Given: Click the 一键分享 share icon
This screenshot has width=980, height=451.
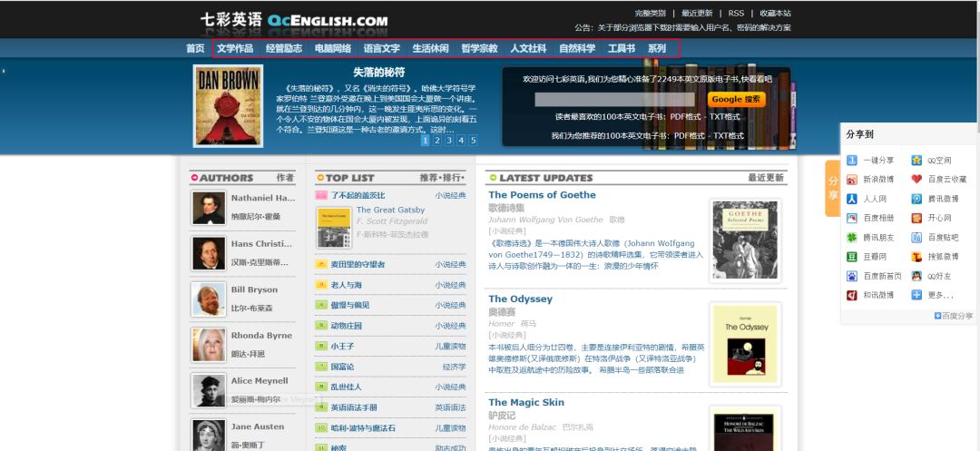Looking at the screenshot, I should [851, 161].
